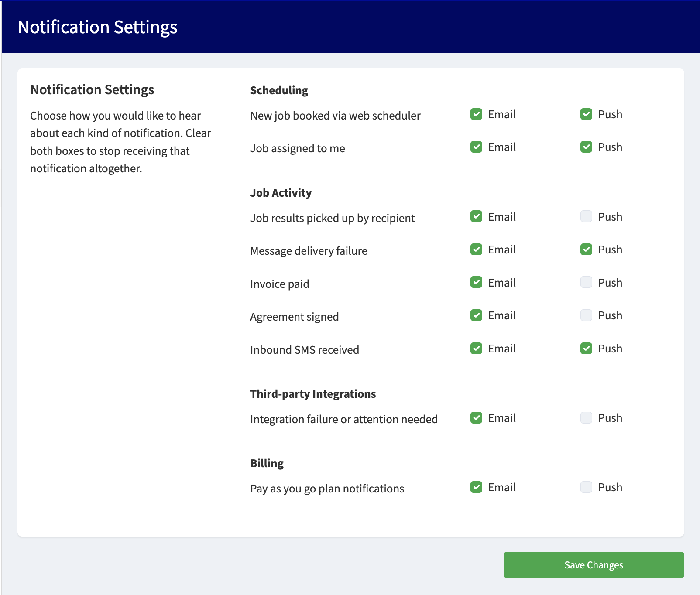Click the 'Scheduling' section heading

[x=279, y=90]
